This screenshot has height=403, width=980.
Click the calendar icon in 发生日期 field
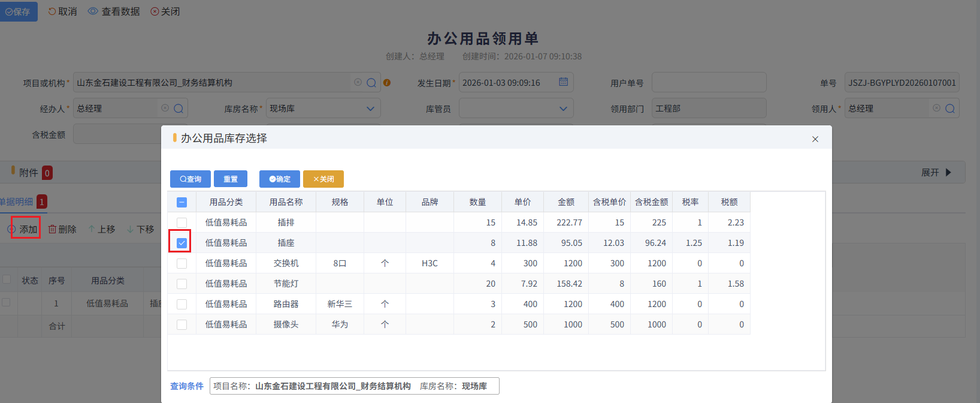[563, 82]
